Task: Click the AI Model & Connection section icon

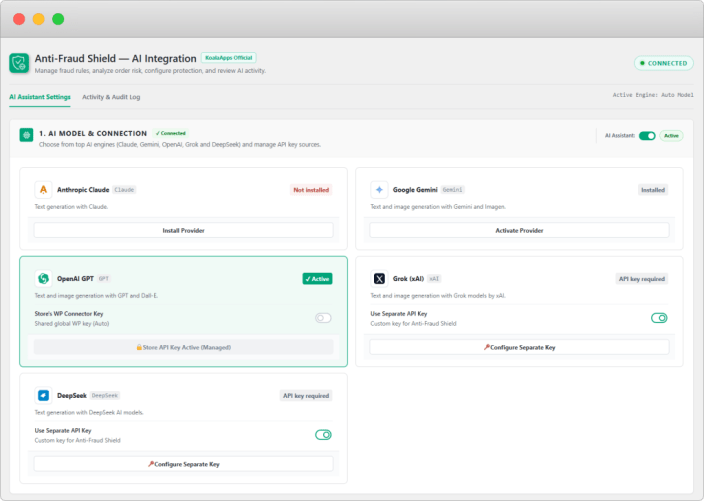Action: pyautogui.click(x=26, y=135)
